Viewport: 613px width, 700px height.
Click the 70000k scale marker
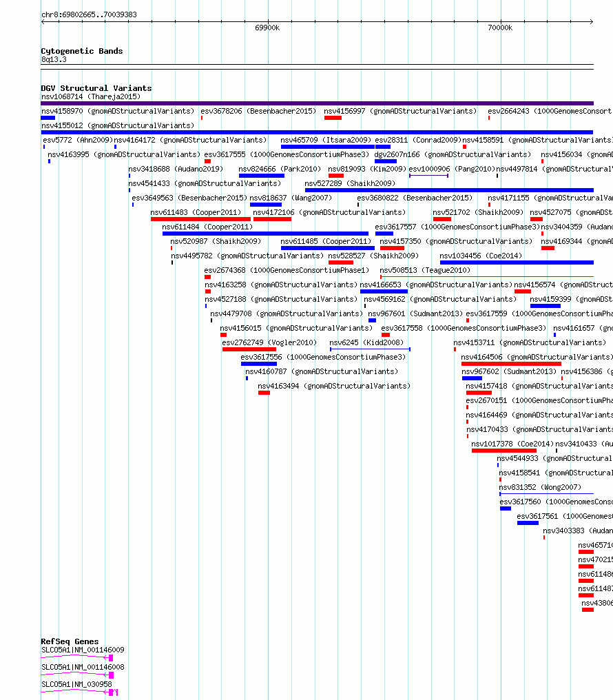pos(500,28)
